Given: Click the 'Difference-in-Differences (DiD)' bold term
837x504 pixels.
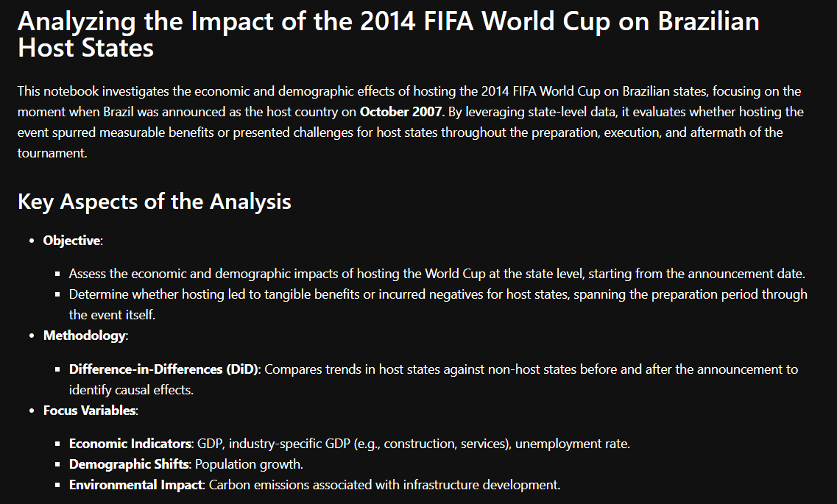Looking at the screenshot, I should click(x=163, y=369).
